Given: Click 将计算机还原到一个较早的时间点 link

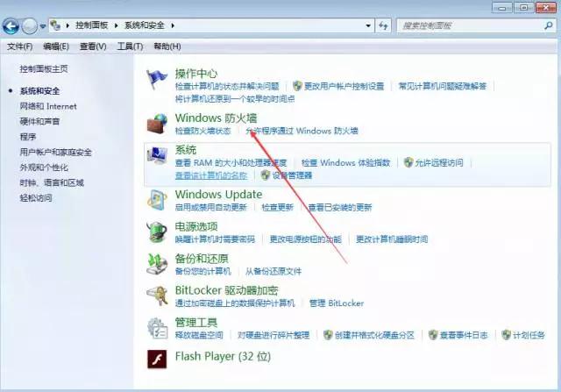Looking at the screenshot, I should (235, 99).
